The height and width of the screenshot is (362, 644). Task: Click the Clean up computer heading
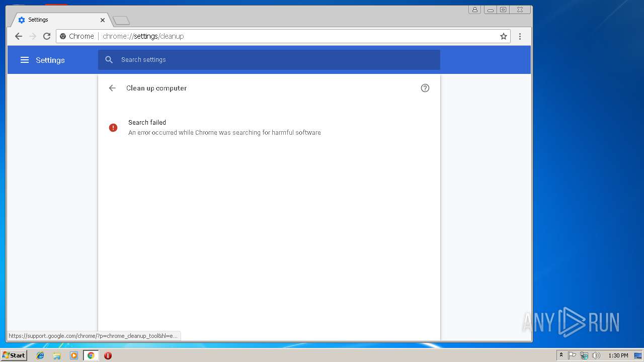(x=156, y=88)
